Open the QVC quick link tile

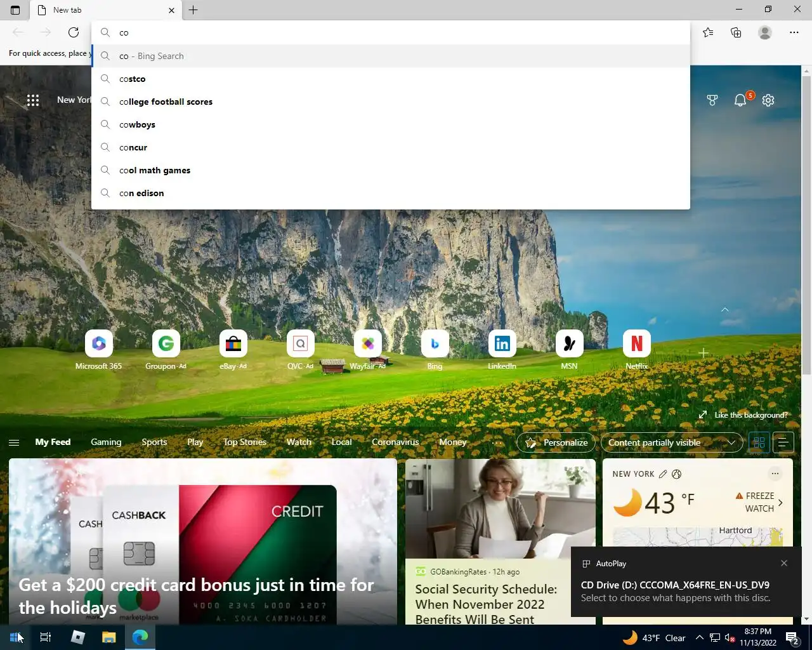pos(300,350)
